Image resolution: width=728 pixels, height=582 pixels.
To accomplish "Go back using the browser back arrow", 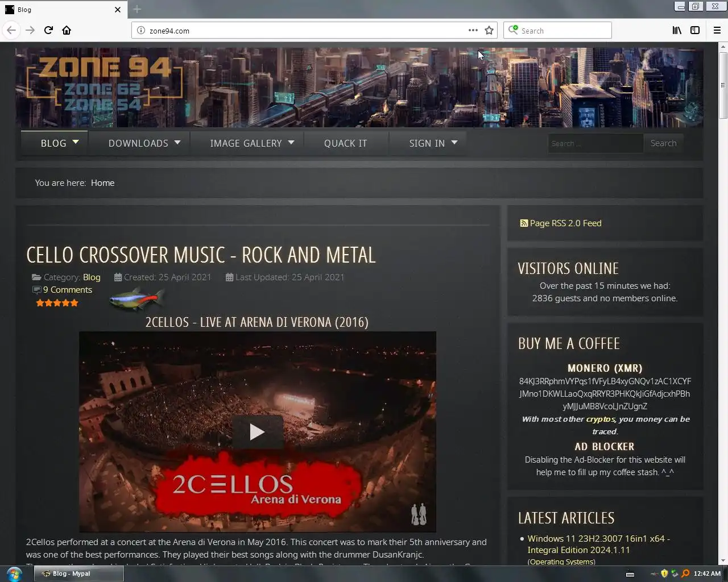I will (x=11, y=30).
